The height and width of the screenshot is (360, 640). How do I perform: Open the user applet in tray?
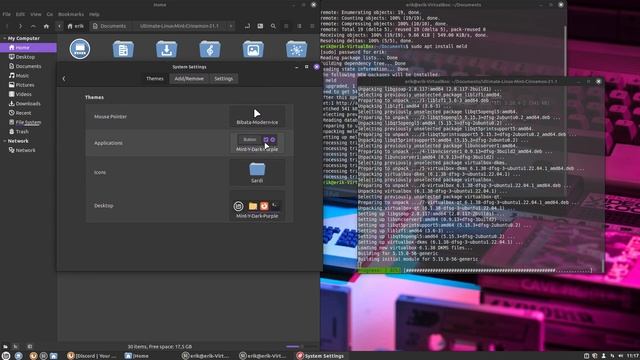pos(603,356)
